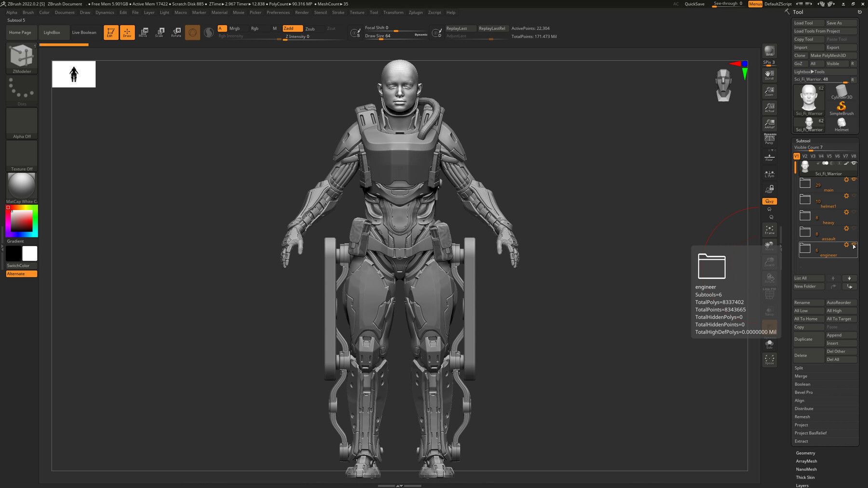Select the V3 subtool visibility set
868x488 pixels.
click(813, 156)
